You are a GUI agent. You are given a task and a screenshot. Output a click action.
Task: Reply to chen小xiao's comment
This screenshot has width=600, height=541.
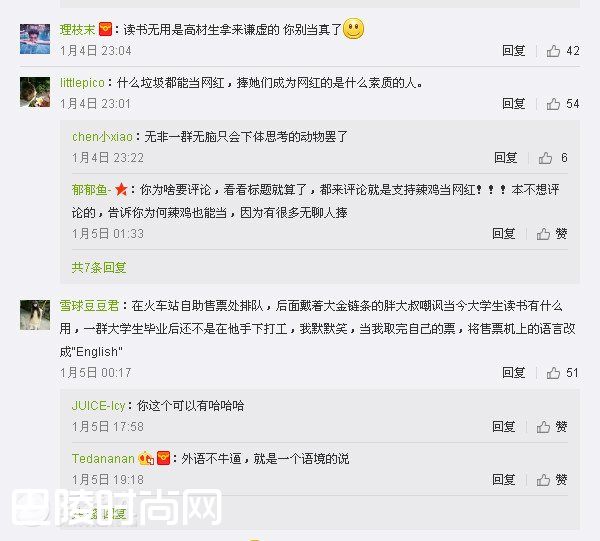505,158
